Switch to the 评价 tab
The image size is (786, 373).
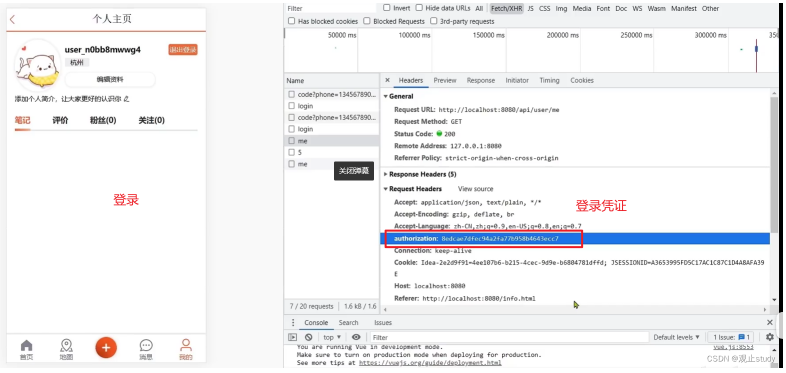(61, 120)
